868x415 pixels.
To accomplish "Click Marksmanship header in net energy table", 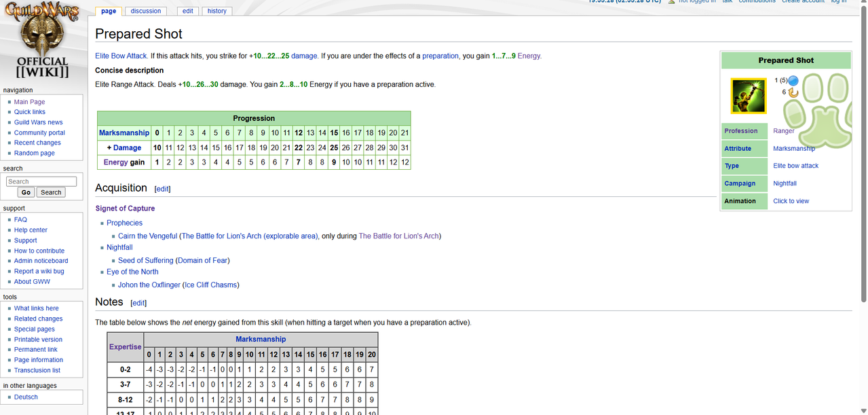I will click(261, 340).
